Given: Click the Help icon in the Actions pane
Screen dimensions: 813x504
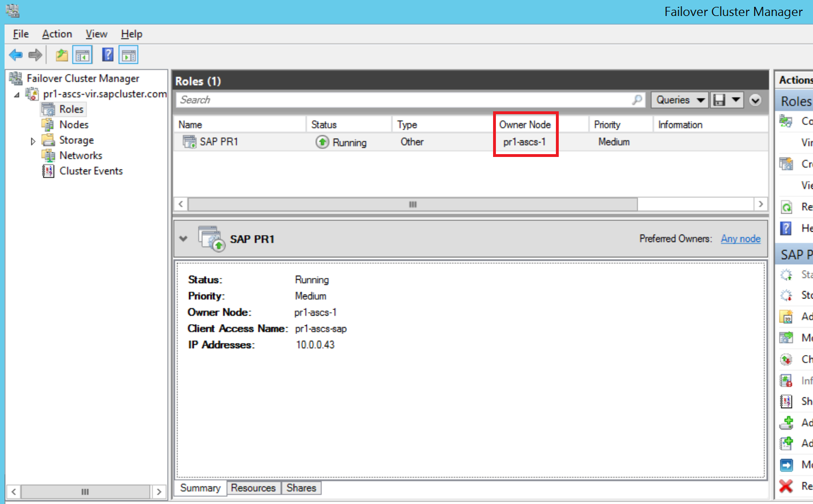Looking at the screenshot, I should click(786, 228).
